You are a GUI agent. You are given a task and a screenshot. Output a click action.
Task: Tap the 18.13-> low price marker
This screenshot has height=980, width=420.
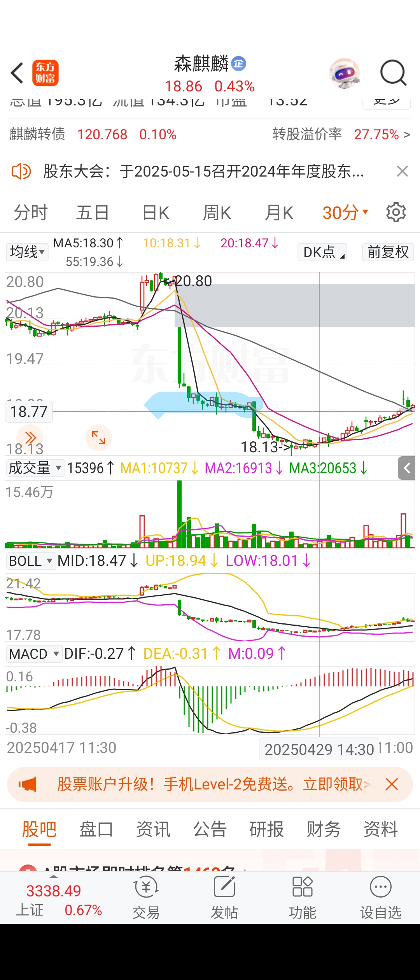point(266,447)
